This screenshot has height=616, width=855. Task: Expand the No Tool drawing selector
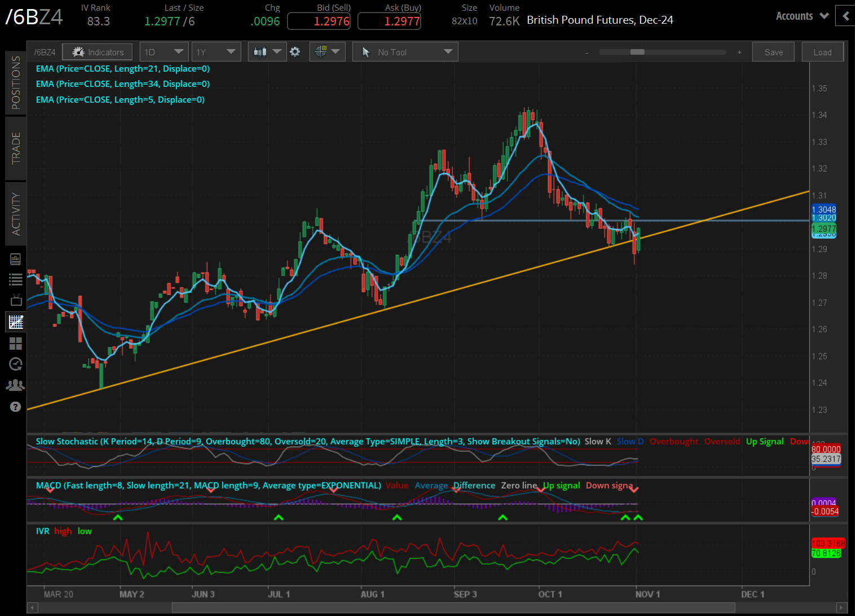405,52
